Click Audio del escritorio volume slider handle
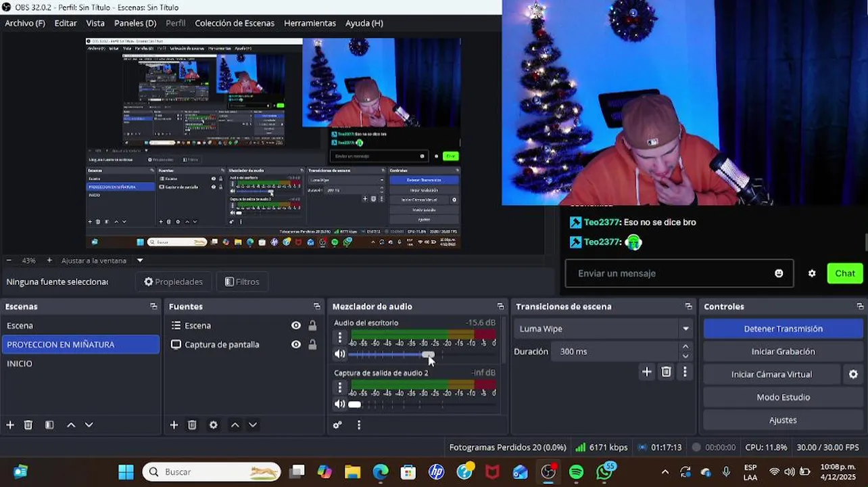The height and width of the screenshot is (487, 868). [428, 354]
